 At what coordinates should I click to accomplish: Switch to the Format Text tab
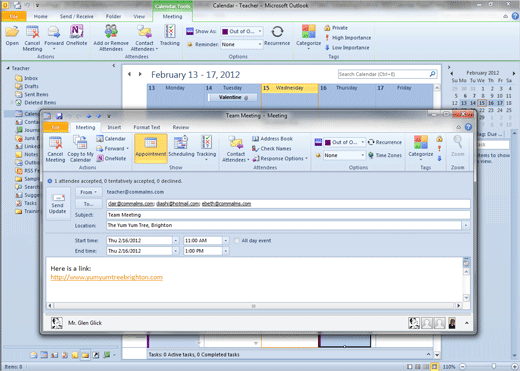point(147,127)
